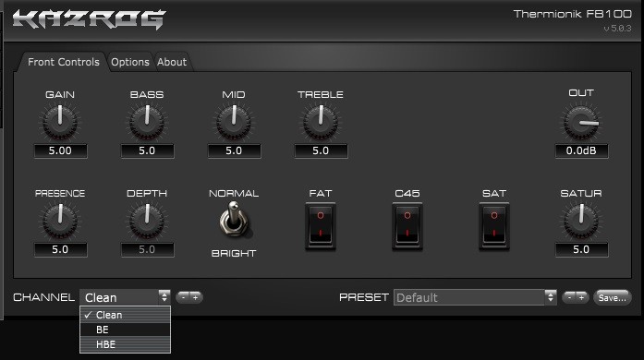The width and height of the screenshot is (644, 360).
Task: Click the TREBLE knob
Action: (321, 122)
